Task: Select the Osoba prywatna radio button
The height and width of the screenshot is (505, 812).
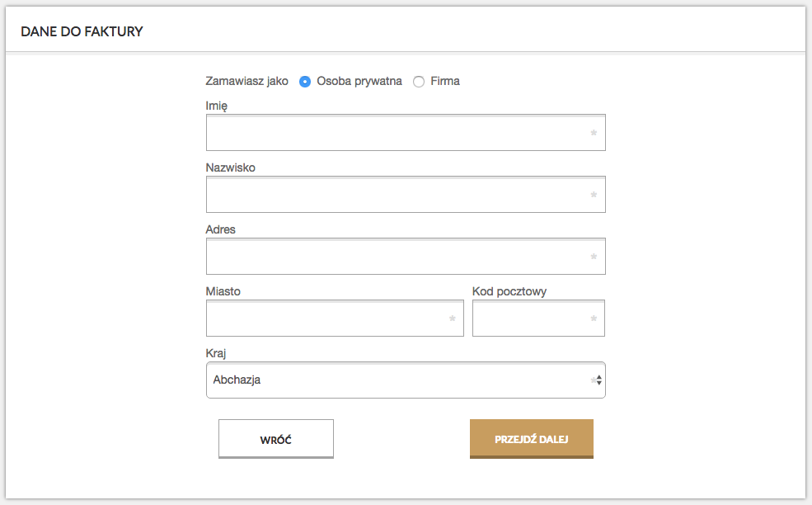Action: [305, 82]
